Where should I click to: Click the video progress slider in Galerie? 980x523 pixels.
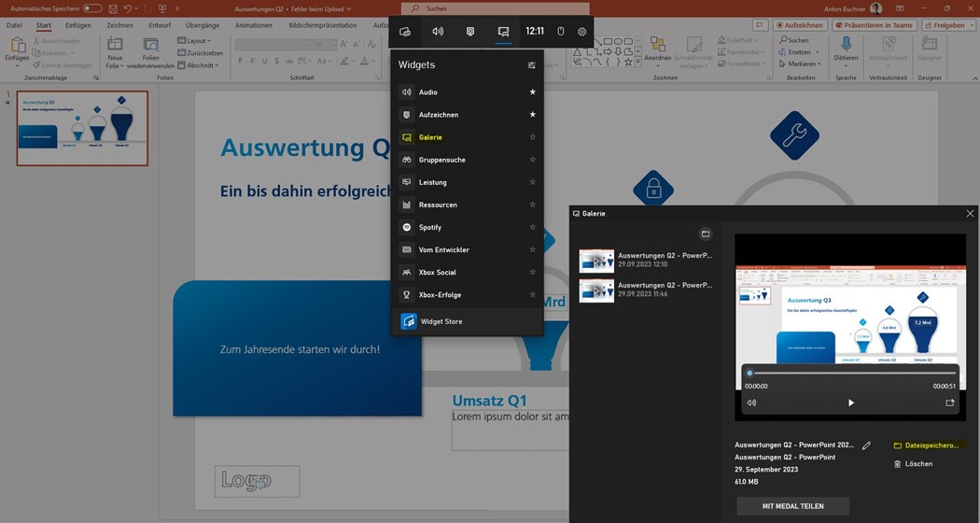click(x=850, y=374)
